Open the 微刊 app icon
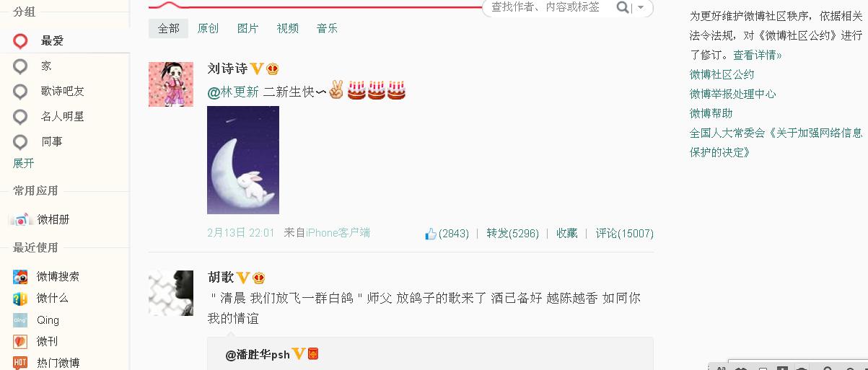Screen dimensions: 868x370 20,341
